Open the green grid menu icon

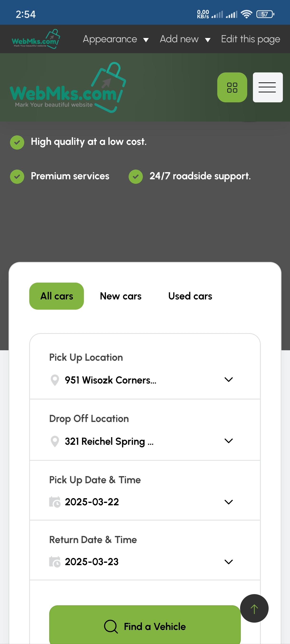(x=232, y=87)
